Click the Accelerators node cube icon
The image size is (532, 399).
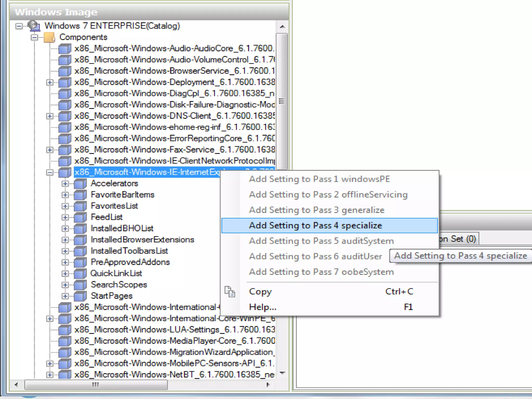point(80,184)
